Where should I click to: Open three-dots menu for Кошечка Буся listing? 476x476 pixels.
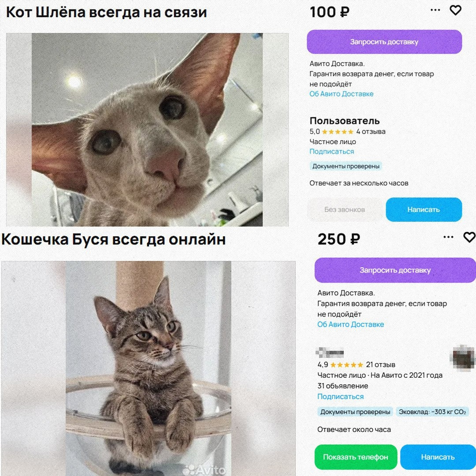click(x=448, y=237)
